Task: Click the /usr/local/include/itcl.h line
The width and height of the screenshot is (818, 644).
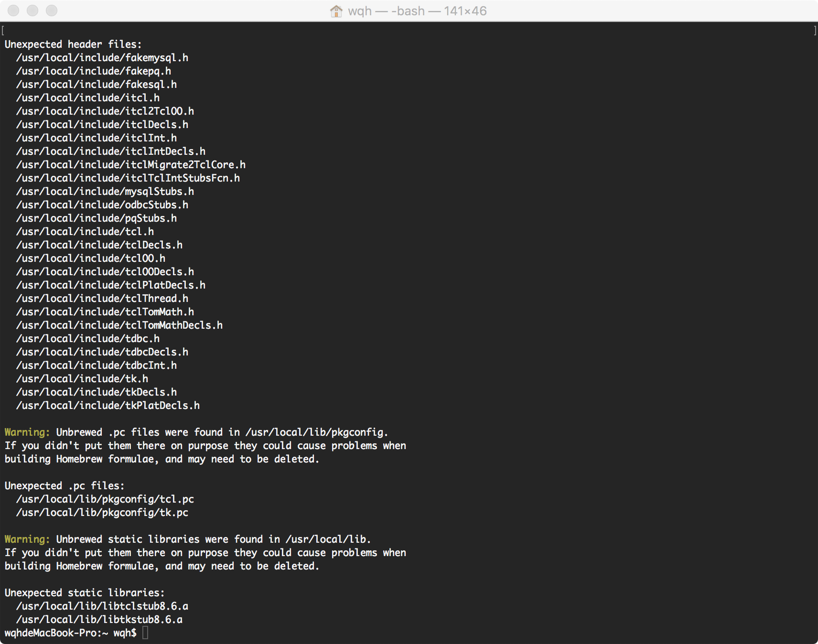Action: pos(88,98)
